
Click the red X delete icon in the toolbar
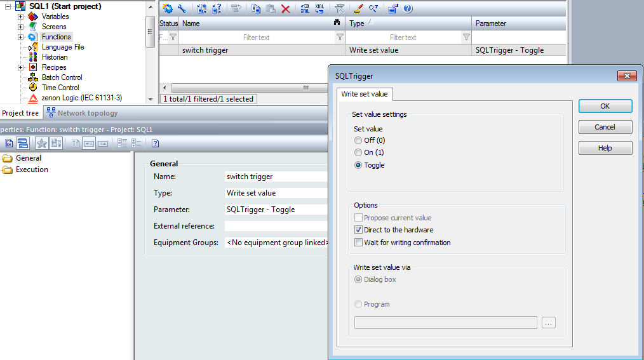286,9
